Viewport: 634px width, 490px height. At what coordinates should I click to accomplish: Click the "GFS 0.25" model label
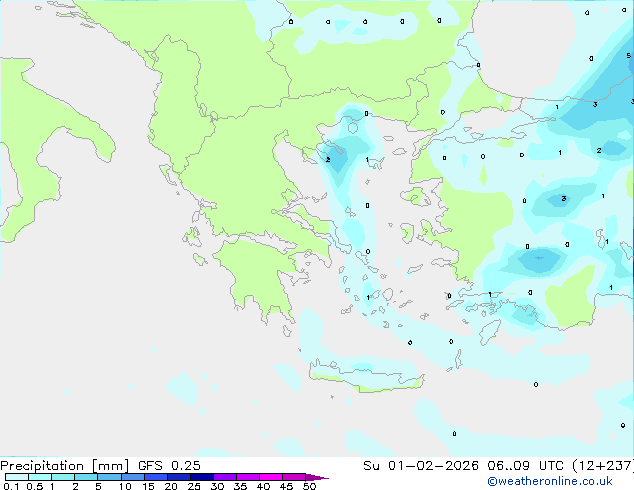click(169, 466)
